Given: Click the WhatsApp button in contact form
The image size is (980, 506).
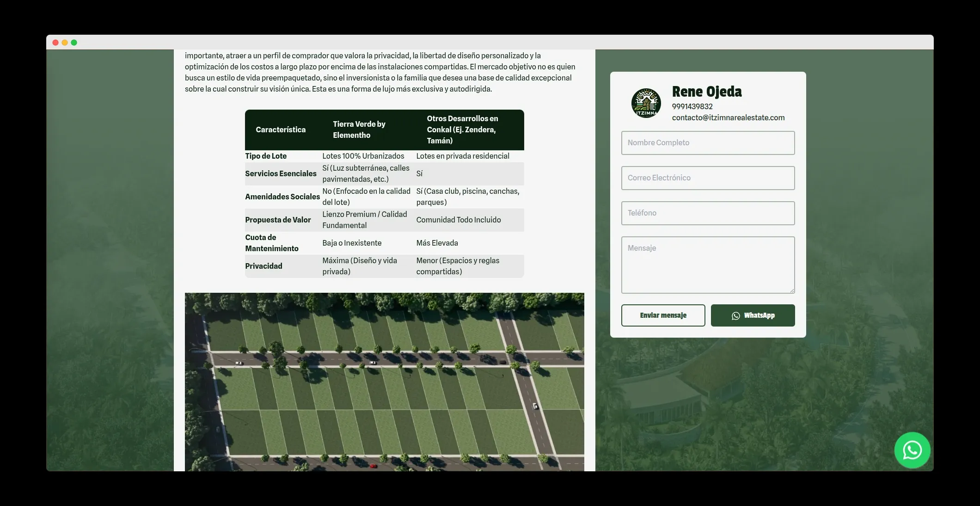Looking at the screenshot, I should click(753, 315).
